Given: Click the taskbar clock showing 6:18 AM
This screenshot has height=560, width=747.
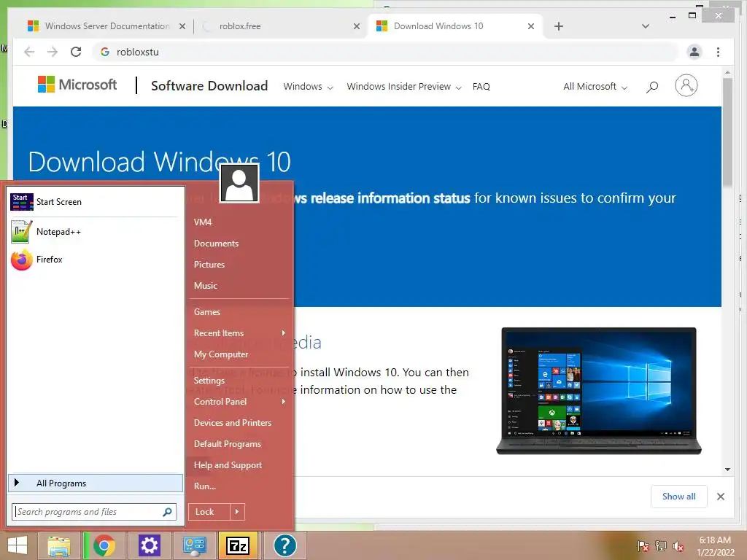Looking at the screenshot, I should [x=715, y=546].
